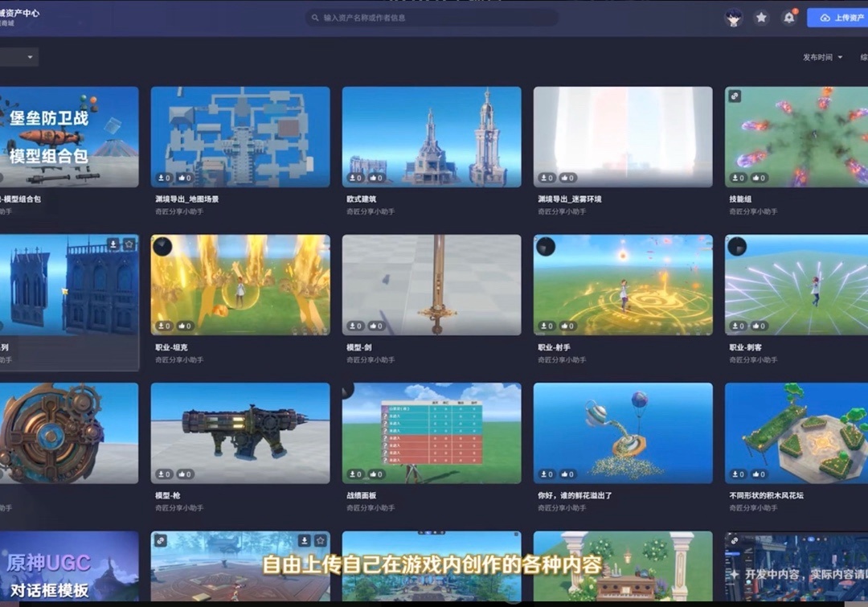Open the steampunk gear shield thumbnail
The width and height of the screenshot is (868, 607).
click(x=69, y=433)
